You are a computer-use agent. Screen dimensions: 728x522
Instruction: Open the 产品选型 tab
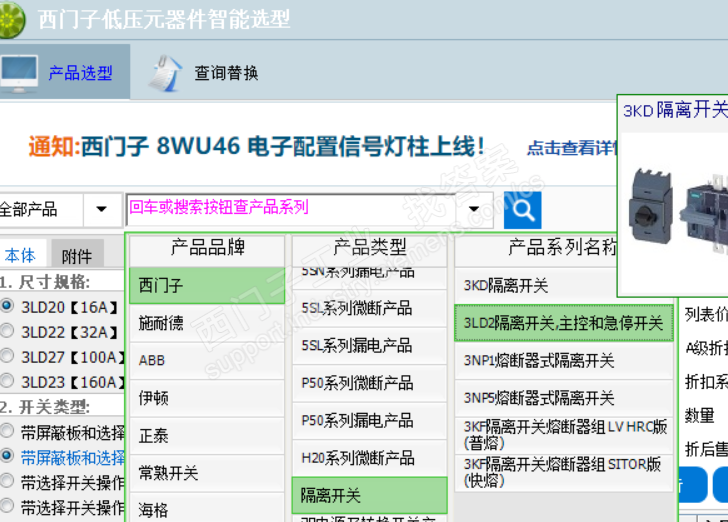tap(65, 72)
